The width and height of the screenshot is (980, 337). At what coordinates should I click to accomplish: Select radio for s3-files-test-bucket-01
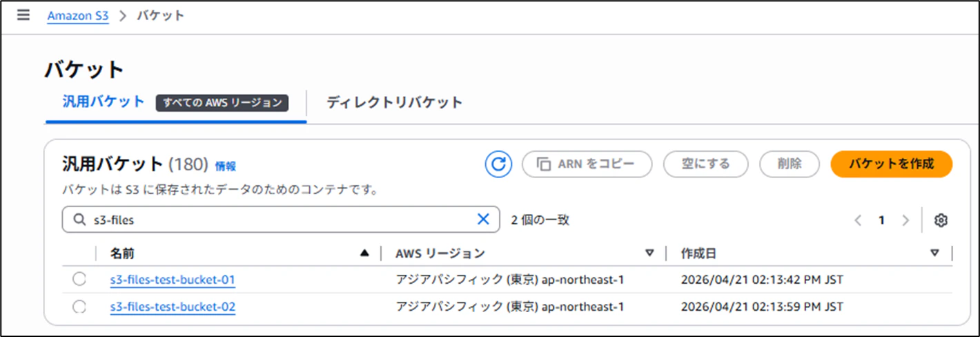(79, 279)
